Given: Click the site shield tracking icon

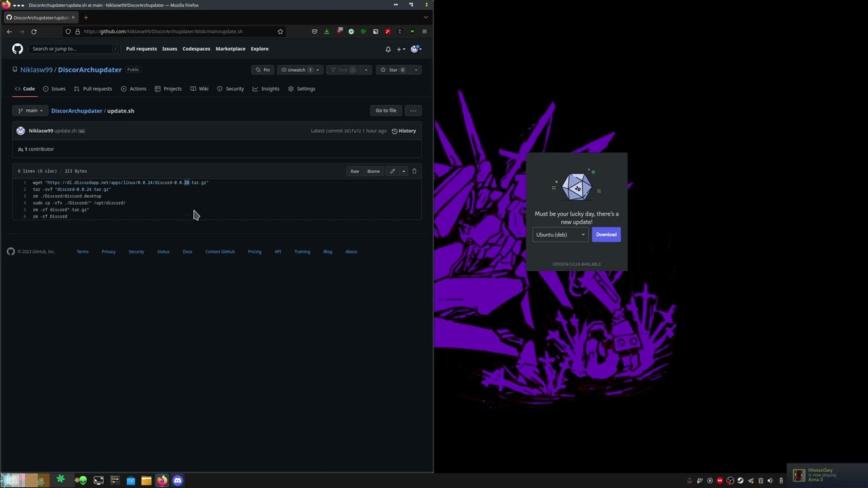Looking at the screenshot, I should [68, 31].
